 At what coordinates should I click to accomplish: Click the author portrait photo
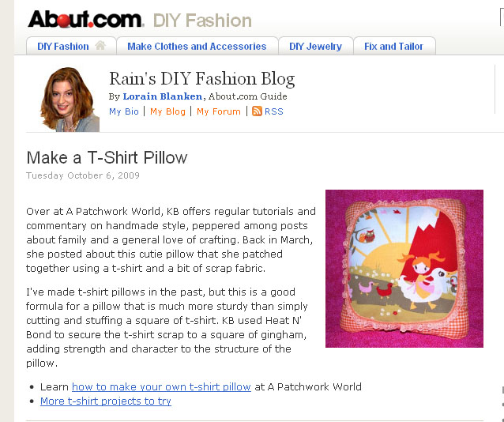(70, 100)
